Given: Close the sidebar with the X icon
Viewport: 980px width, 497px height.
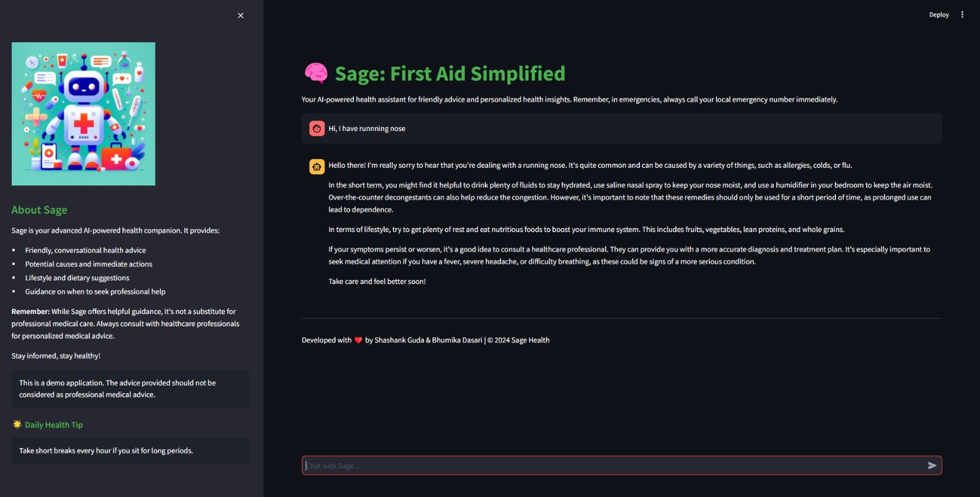Looking at the screenshot, I should [241, 15].
